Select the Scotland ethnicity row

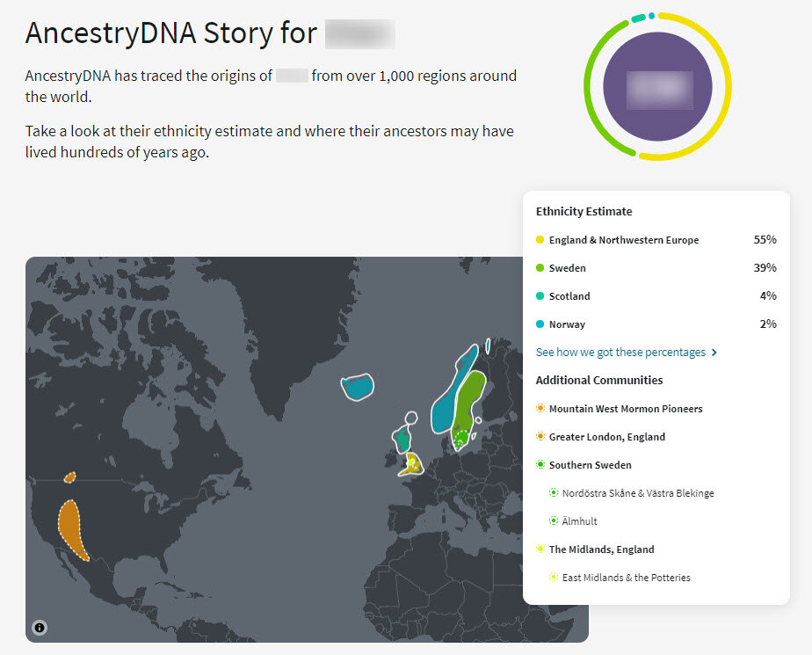coord(656,296)
